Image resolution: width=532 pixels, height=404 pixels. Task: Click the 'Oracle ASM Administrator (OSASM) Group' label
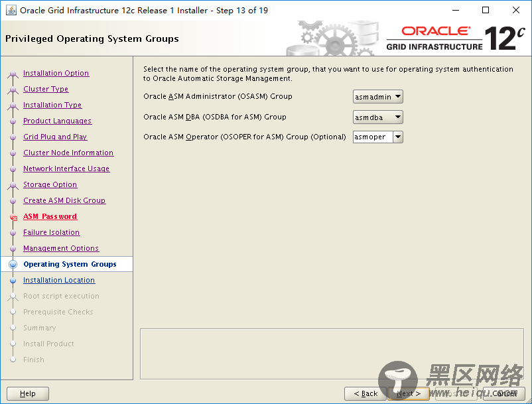tap(218, 97)
